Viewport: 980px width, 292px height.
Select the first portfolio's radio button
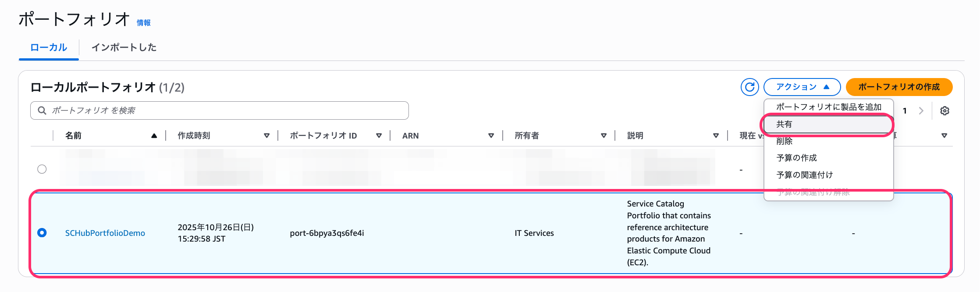[42, 169]
